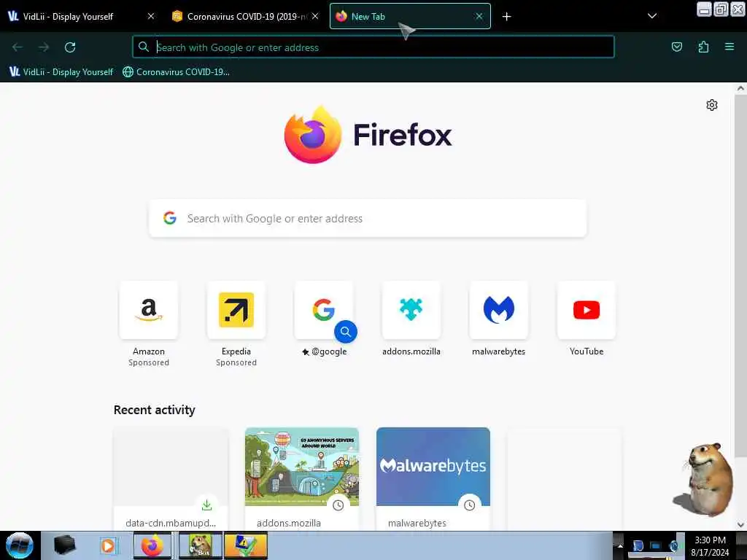The width and height of the screenshot is (747, 560).
Task: Open the Extensions puzzle icon
Action: (x=703, y=47)
